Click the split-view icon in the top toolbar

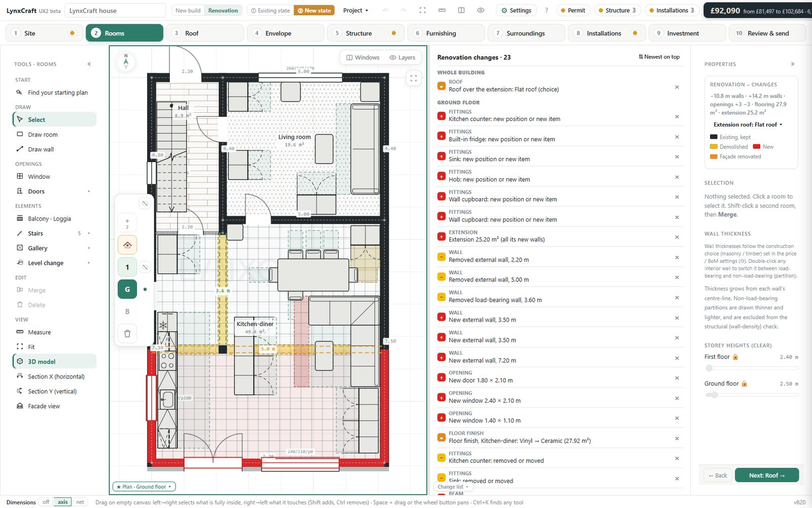click(x=461, y=10)
